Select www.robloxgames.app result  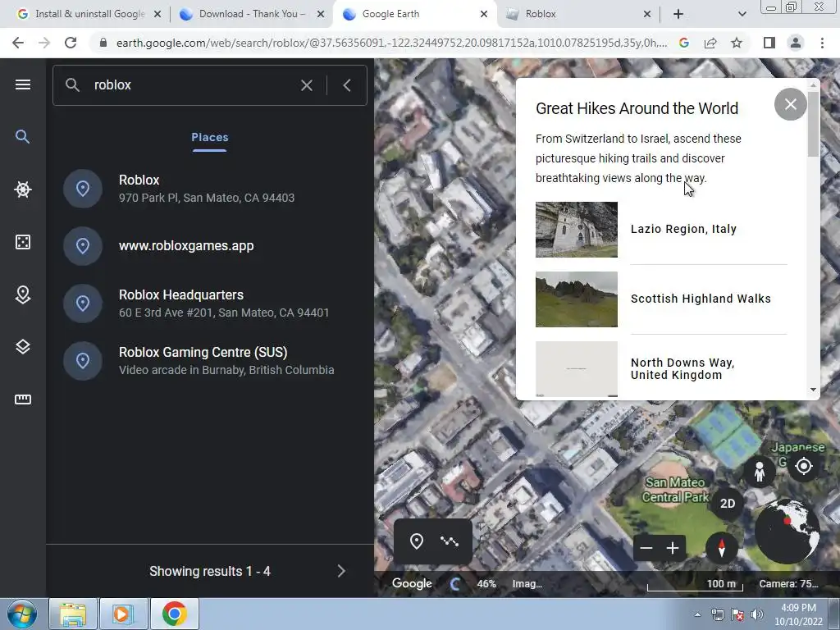point(210,246)
